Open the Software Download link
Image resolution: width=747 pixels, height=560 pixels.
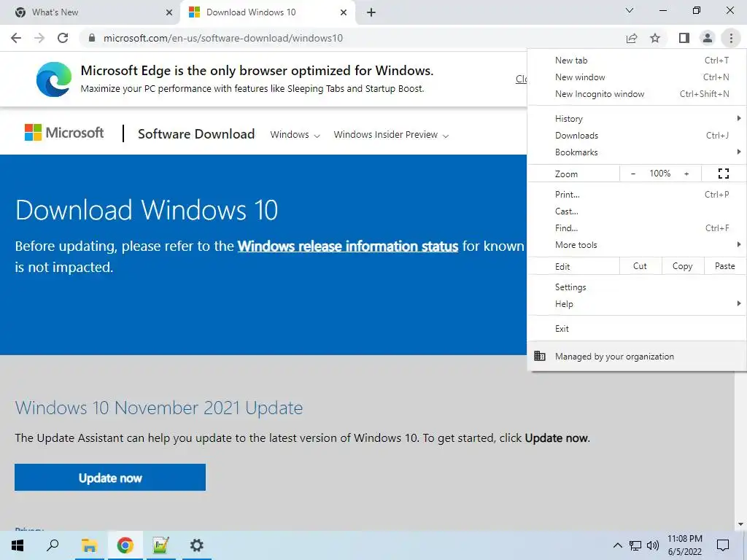[196, 134]
